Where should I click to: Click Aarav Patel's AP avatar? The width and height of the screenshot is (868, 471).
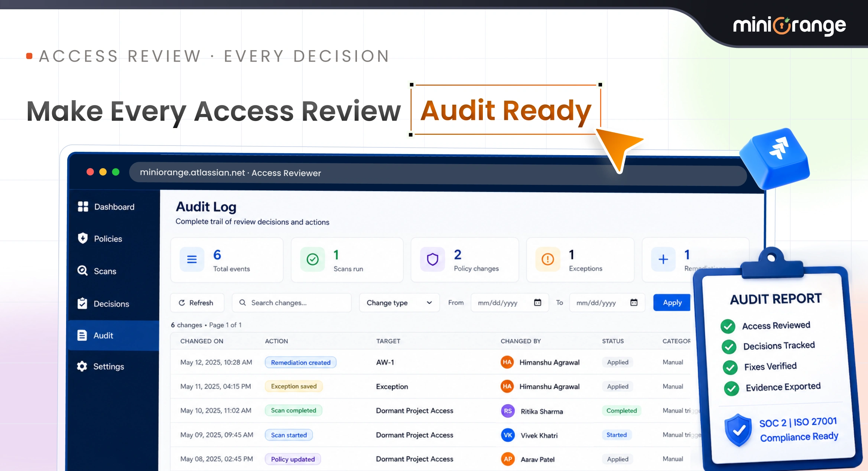508,459
